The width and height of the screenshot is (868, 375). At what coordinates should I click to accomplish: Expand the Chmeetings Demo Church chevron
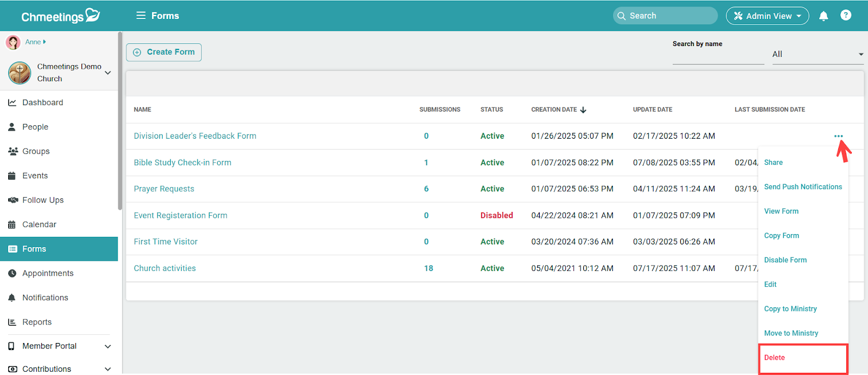[108, 73]
